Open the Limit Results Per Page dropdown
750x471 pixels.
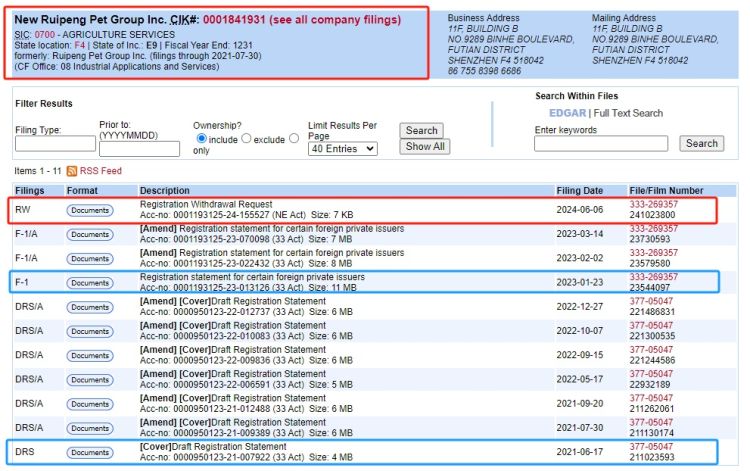(x=342, y=149)
